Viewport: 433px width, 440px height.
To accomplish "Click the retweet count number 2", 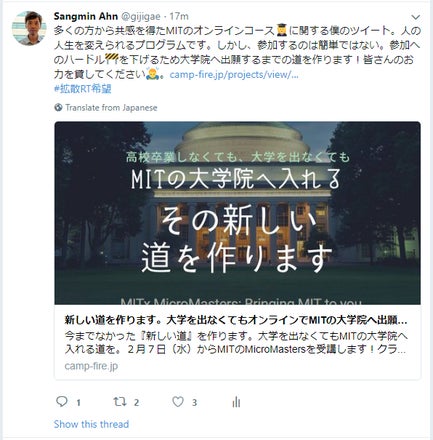I will pos(136,403).
